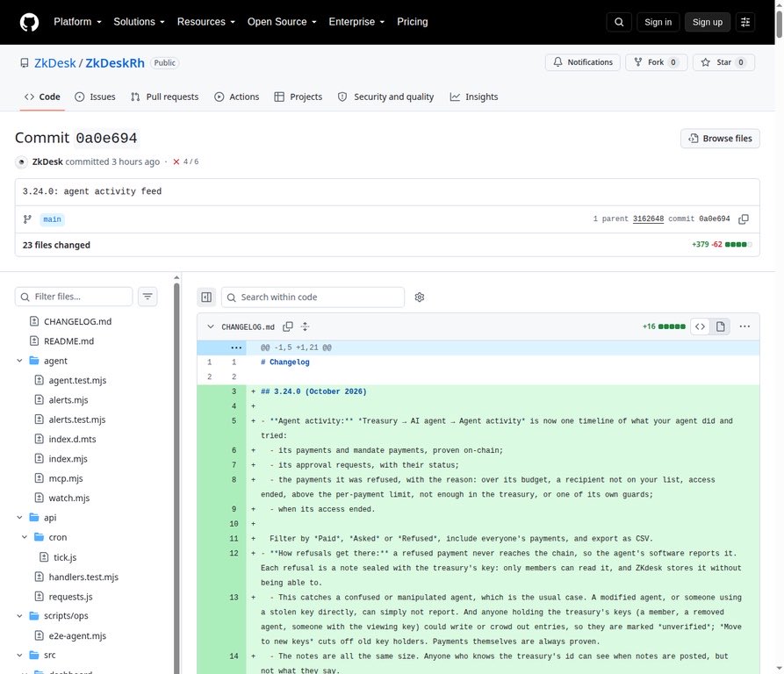The height and width of the screenshot is (674, 784).
Task: Open the Solutions dropdown menu
Action: 139,22
